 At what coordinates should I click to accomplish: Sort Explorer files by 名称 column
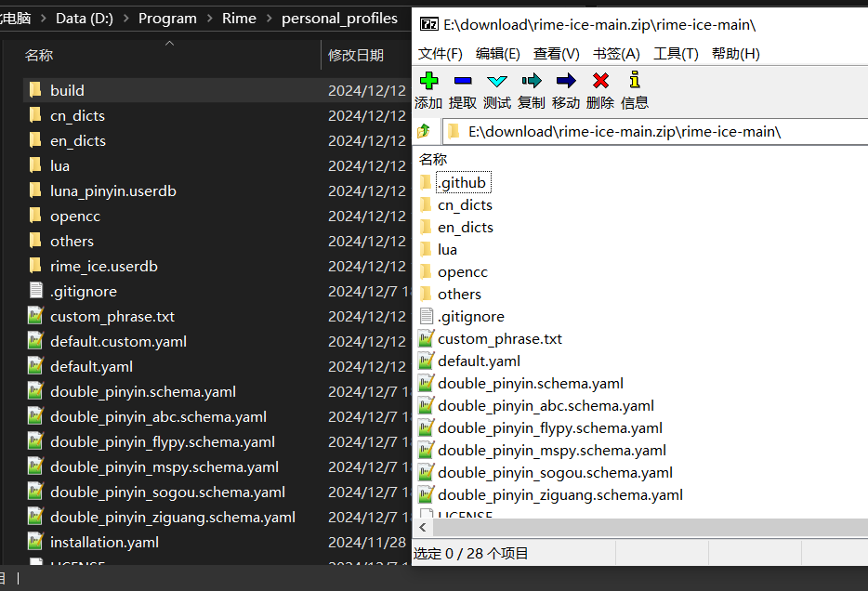[x=39, y=56]
